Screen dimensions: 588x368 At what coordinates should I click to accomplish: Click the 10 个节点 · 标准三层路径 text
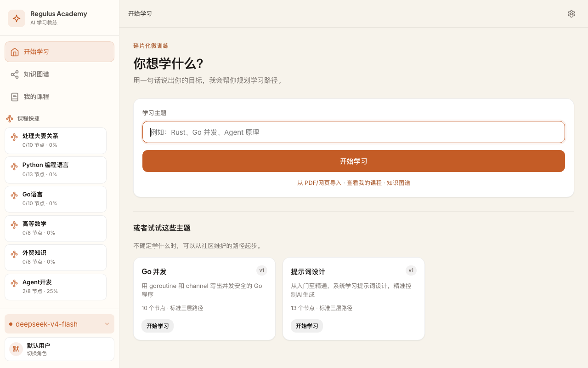click(x=172, y=308)
